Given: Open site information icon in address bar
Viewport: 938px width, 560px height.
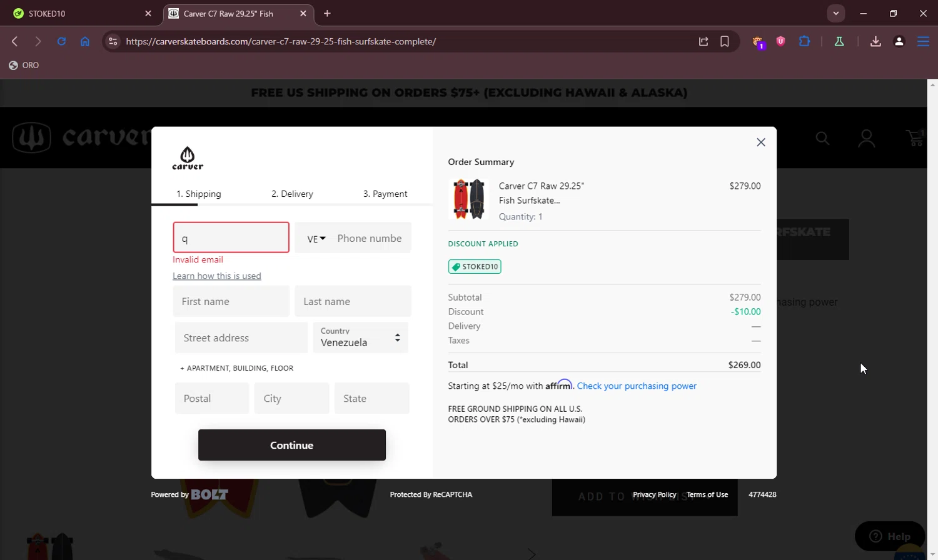Looking at the screenshot, I should pyautogui.click(x=113, y=41).
